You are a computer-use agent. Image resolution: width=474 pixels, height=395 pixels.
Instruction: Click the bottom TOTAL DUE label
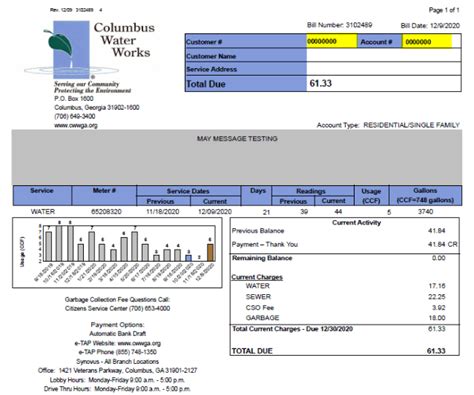click(252, 351)
